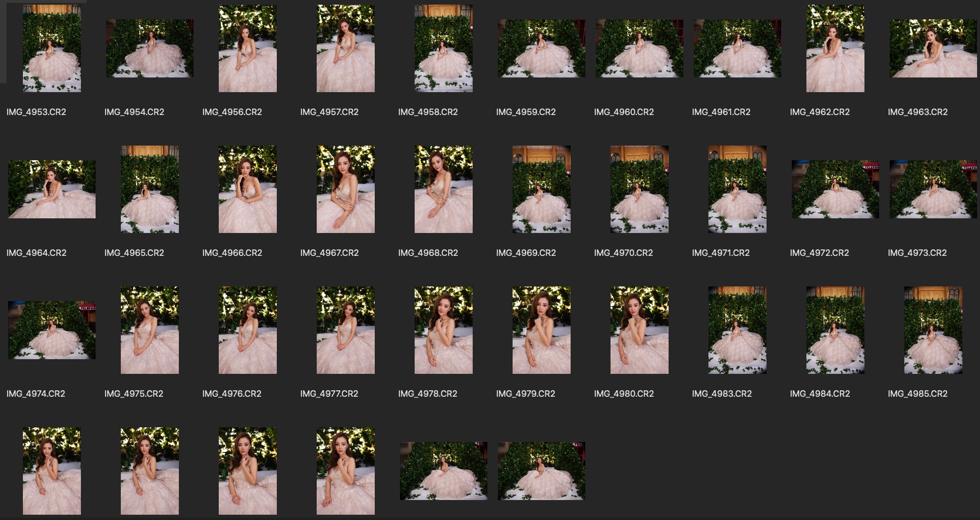Viewport: 980px width, 520px height.
Task: Choose the IMG_4978.CR2 portrait thumbnail
Action: coord(443,330)
